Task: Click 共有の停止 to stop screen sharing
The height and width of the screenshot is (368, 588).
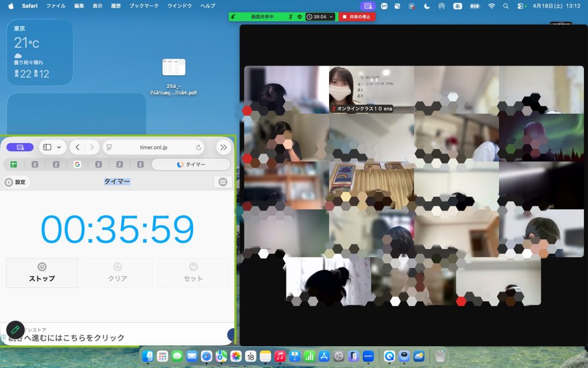Action: point(356,17)
